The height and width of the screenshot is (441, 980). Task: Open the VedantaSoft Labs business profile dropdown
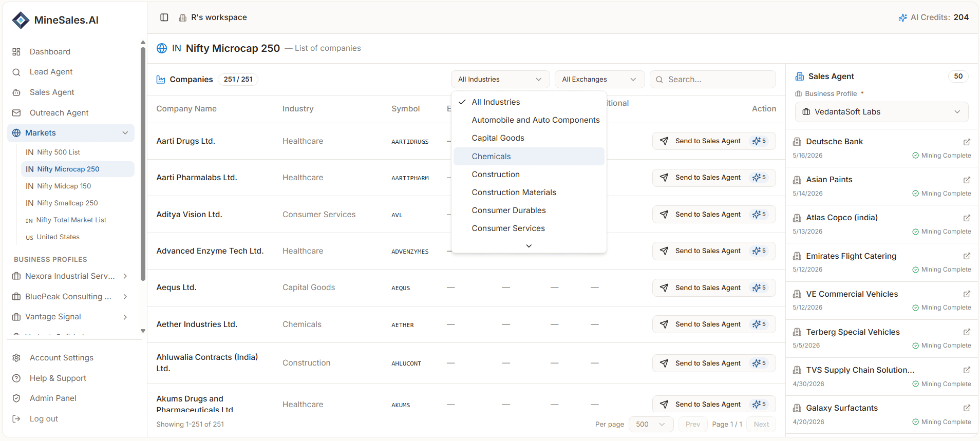tap(881, 112)
